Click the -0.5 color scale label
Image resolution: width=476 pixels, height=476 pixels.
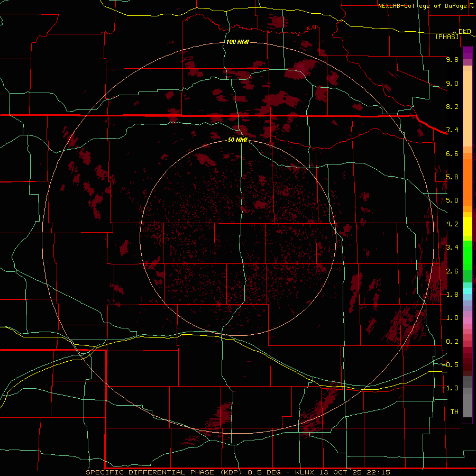[x=451, y=365]
